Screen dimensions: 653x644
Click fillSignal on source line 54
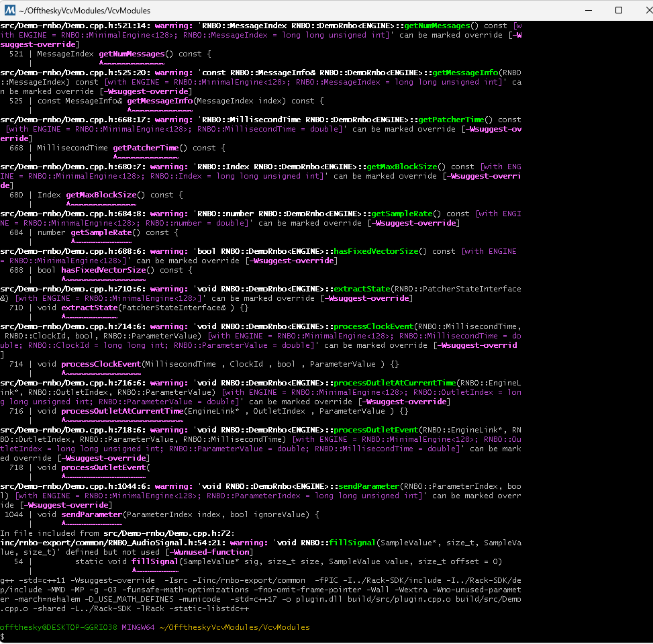click(155, 561)
